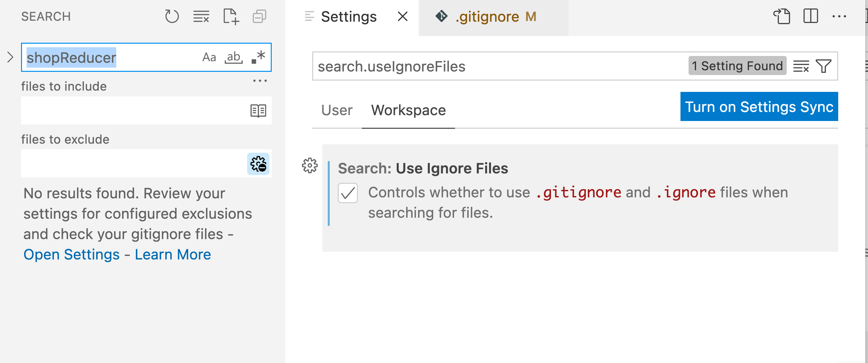The height and width of the screenshot is (363, 868).
Task: Refresh the search results
Action: pos(172,16)
